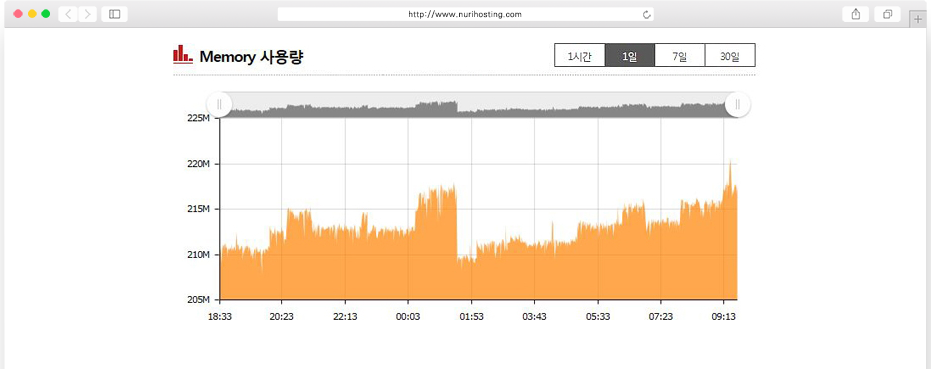Click the 03:43 time label
Screen dimensions: 931x369
[534, 317]
